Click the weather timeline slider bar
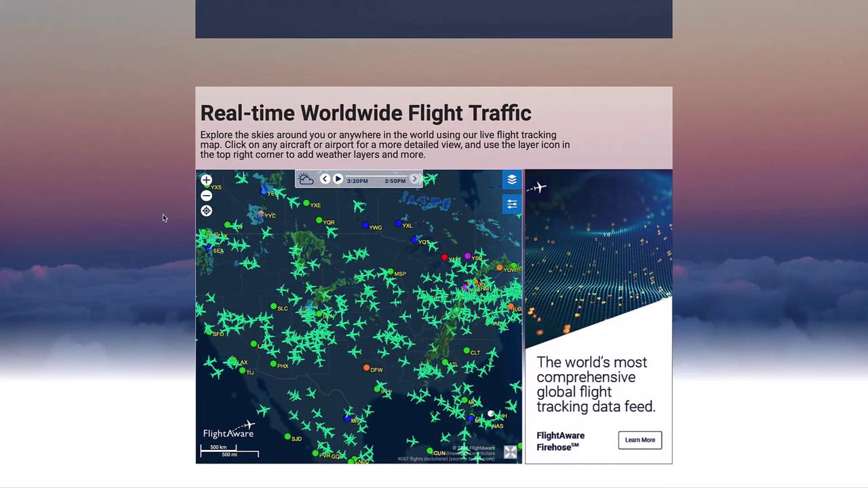The width and height of the screenshot is (868, 488). pyautogui.click(x=376, y=176)
